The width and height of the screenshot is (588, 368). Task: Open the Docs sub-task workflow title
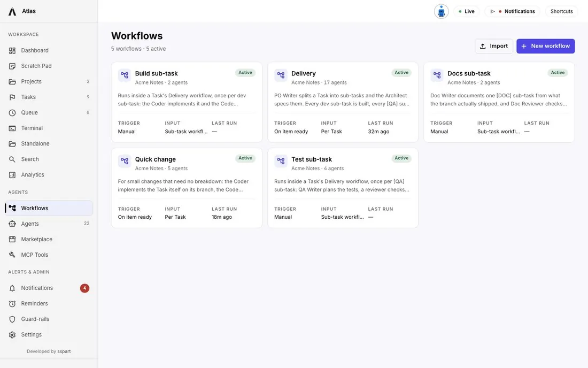[469, 73]
